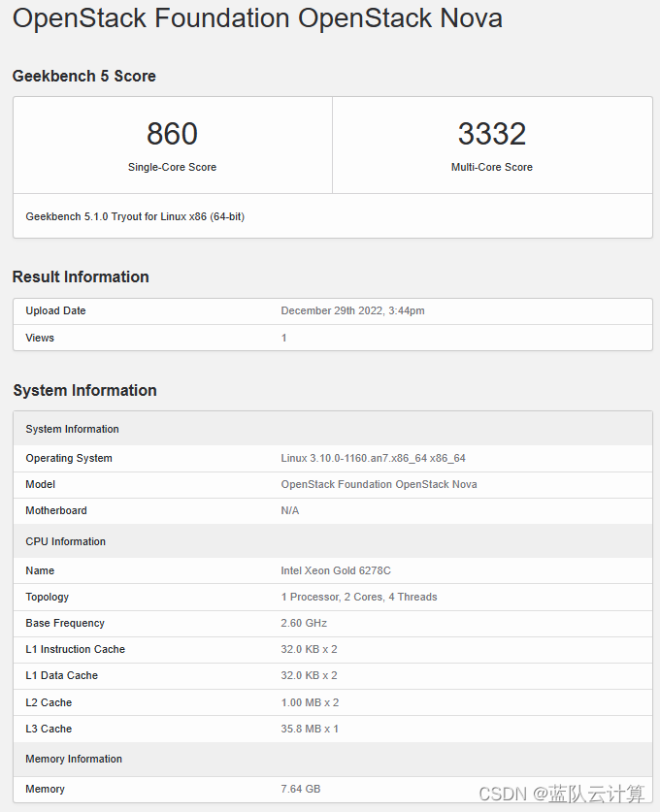Click the L1 Instruction Cache label
The height and width of the screenshot is (812, 660).
click(75, 649)
